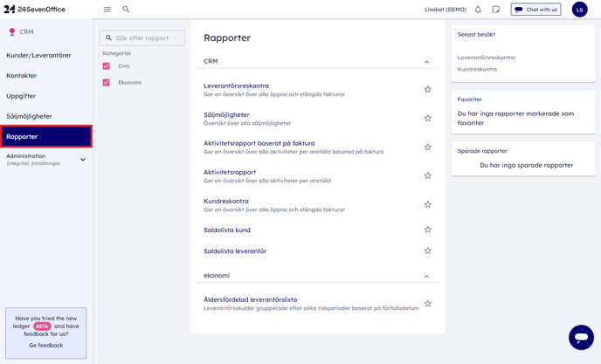Screen dimensions: 601x364
Task: Open the hamburger menu icon
Action: coord(107,10)
